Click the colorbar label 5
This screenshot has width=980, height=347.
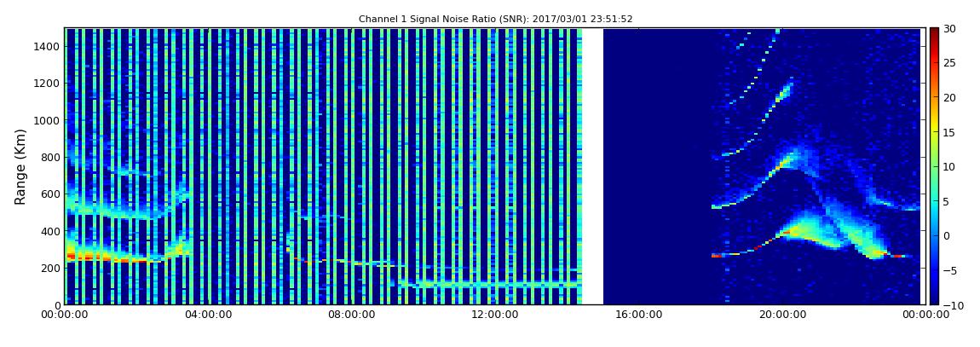(x=946, y=201)
